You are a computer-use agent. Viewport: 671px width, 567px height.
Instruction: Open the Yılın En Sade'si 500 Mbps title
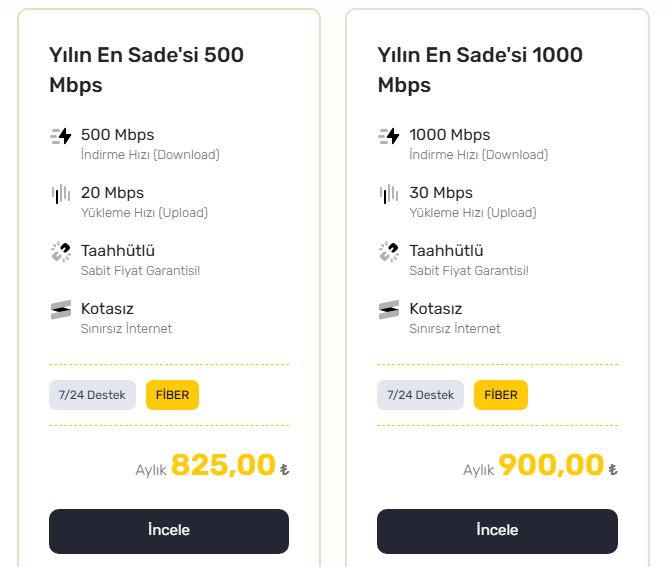click(146, 70)
